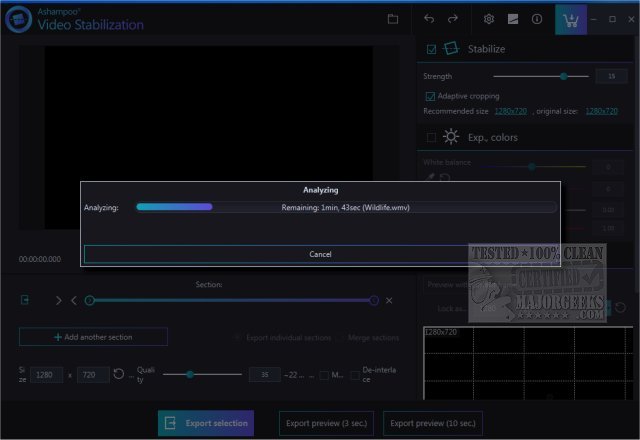Image resolution: width=640 pixels, height=440 pixels.
Task: Click the redo arrow in the toolbar
Action: point(453,19)
